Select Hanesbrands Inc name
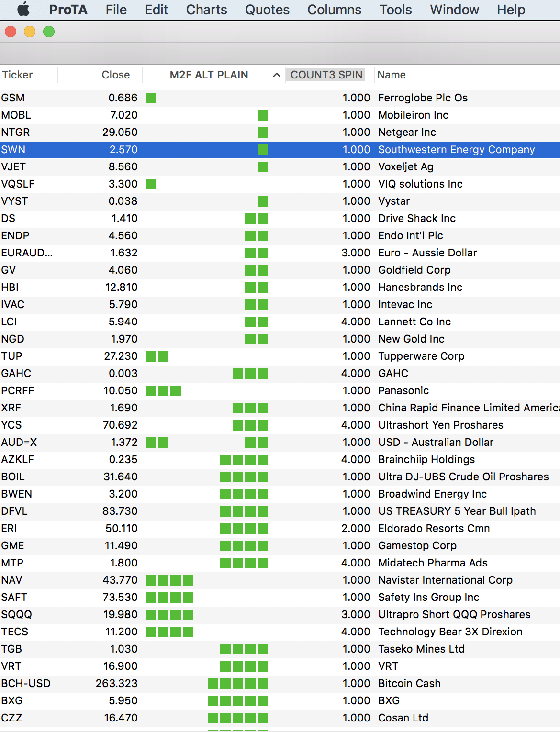This screenshot has height=732, width=560. tap(420, 288)
